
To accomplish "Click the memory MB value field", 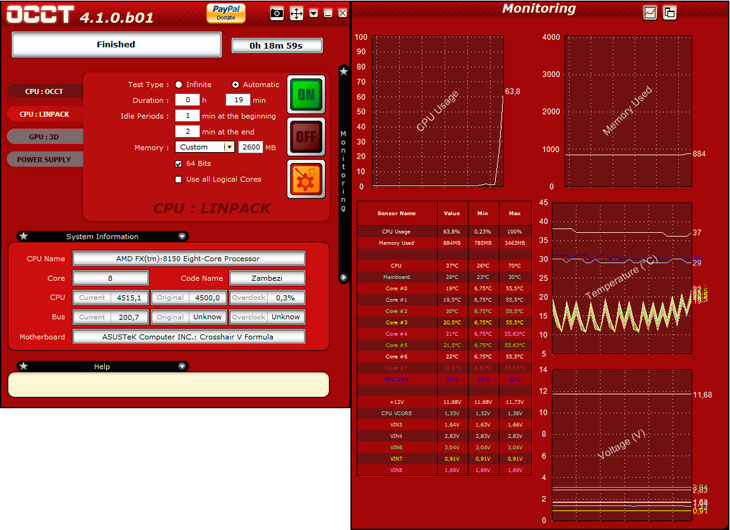I will click(250, 147).
